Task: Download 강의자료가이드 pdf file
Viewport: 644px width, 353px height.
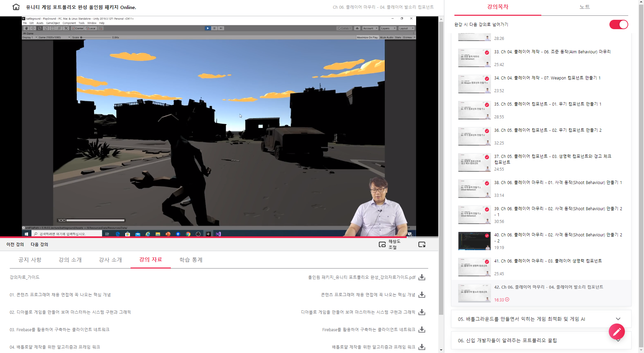Action: click(x=422, y=277)
